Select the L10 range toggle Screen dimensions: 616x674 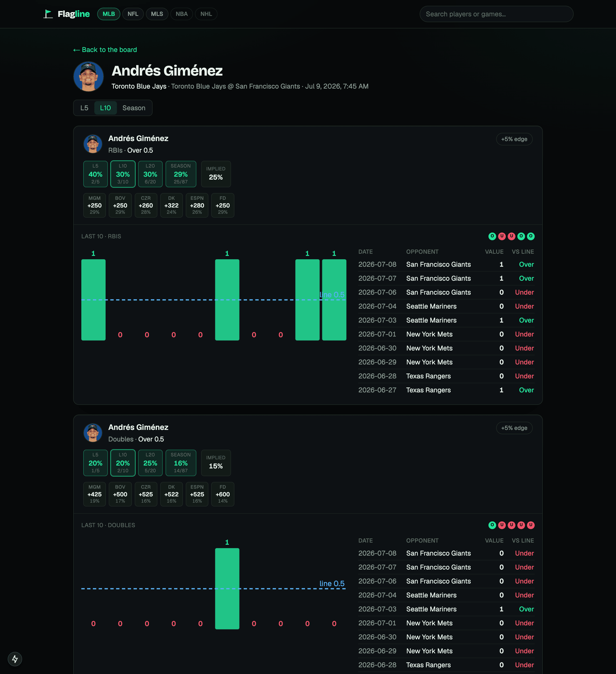(105, 108)
